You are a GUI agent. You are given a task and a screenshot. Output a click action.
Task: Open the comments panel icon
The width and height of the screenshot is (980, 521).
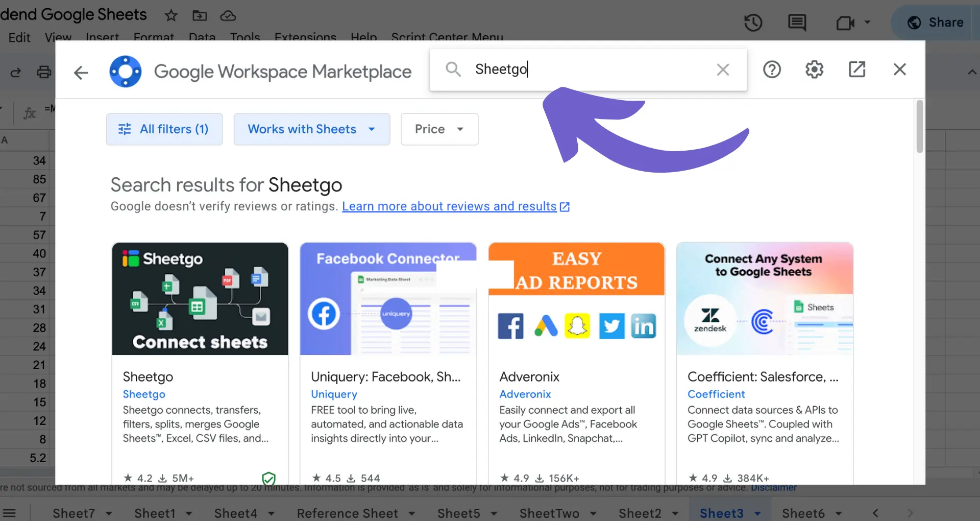(797, 22)
